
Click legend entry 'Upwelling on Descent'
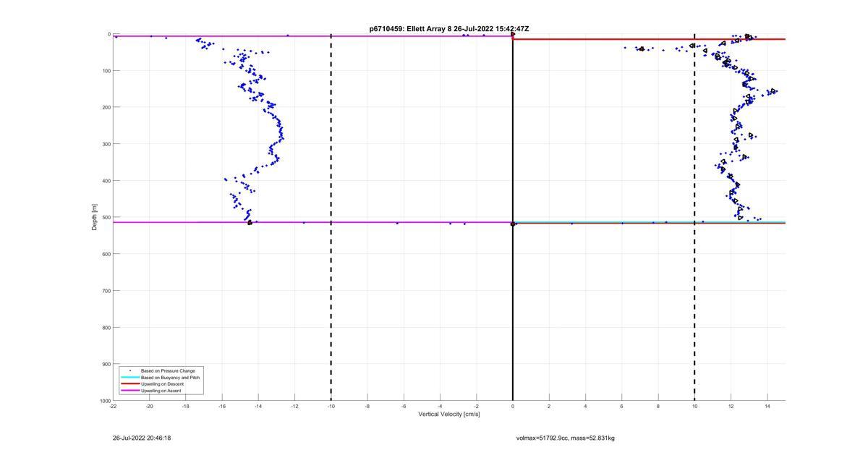163,384
